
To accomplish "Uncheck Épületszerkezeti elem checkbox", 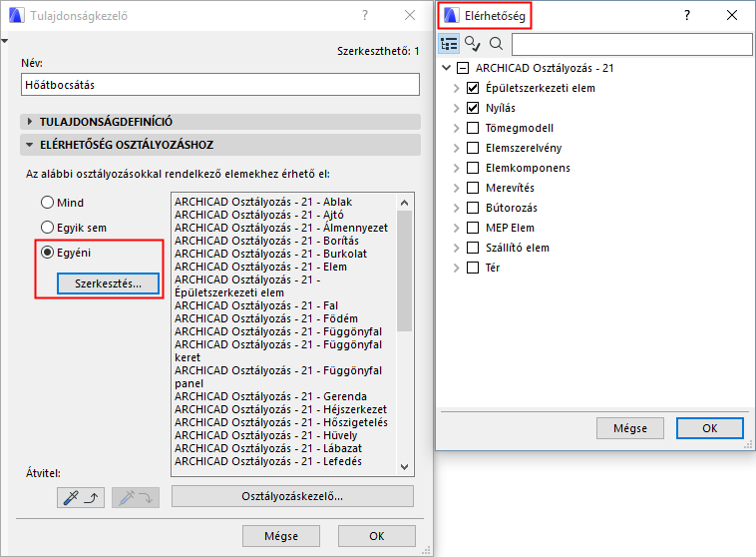I will pyautogui.click(x=473, y=88).
